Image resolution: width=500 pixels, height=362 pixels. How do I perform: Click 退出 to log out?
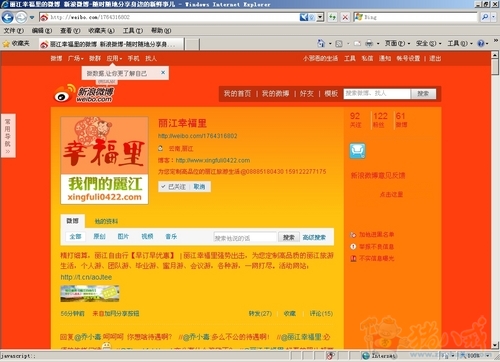[435, 58]
